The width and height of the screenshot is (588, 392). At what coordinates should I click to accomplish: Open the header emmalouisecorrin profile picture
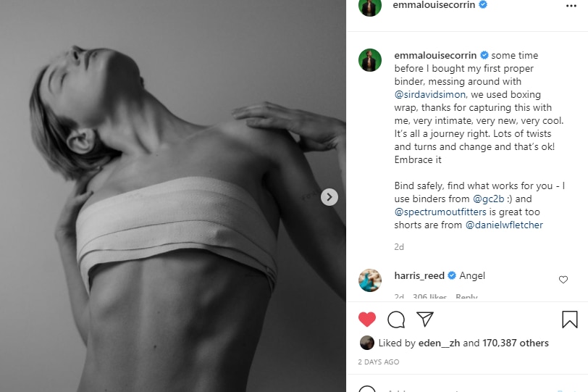[370, 6]
